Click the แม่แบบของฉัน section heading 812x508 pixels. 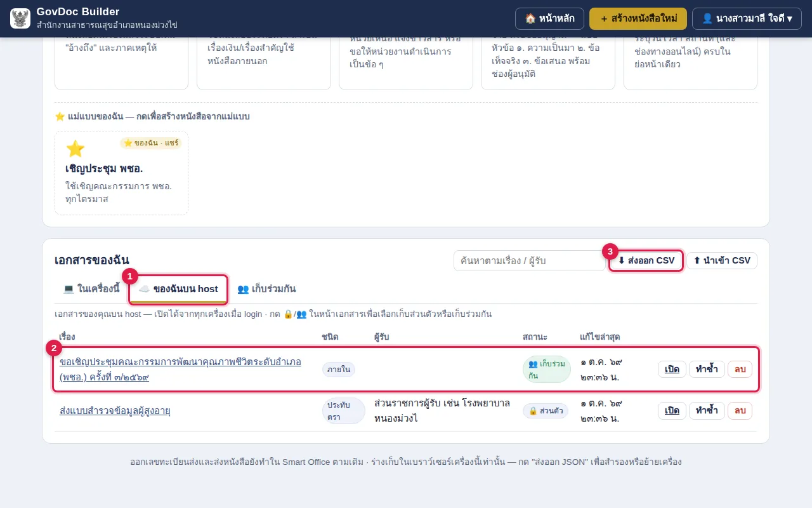152,116
